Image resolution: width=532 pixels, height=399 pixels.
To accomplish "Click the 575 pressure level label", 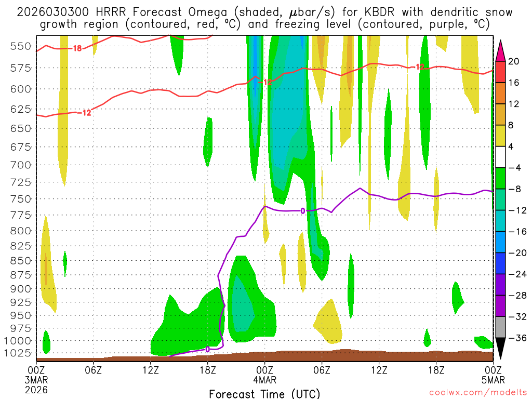I will [x=21, y=68].
